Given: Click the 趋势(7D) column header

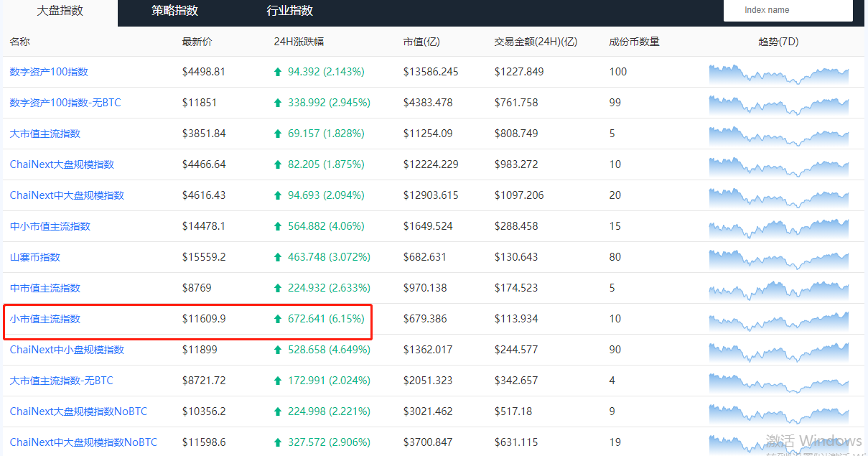Looking at the screenshot, I should pos(778,42).
